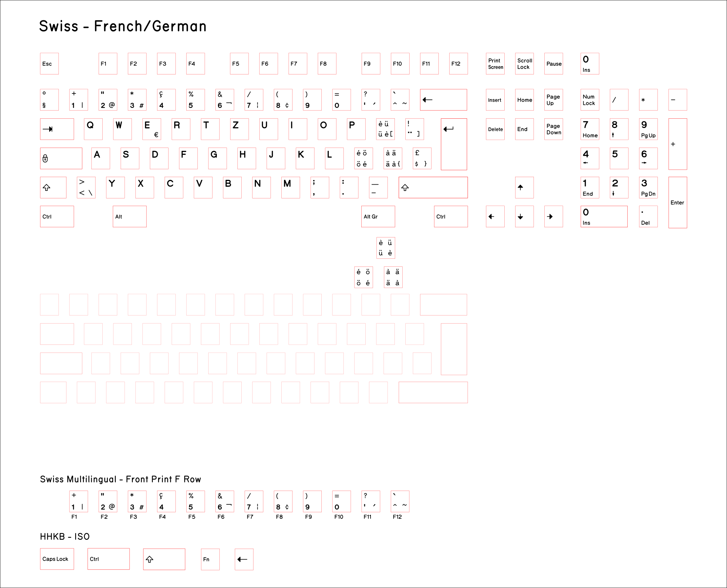Click the ISO Enter keycap
This screenshot has width=727, height=588.
point(454,145)
